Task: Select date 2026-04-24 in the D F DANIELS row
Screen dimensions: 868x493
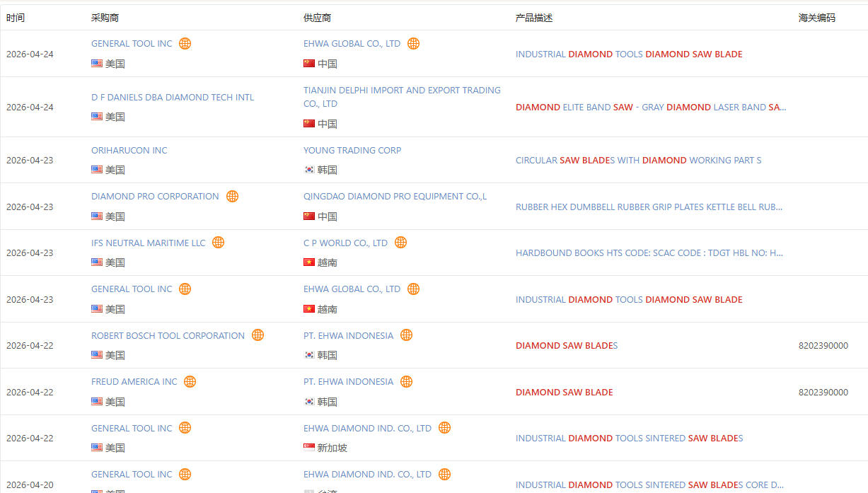Action: 30,108
